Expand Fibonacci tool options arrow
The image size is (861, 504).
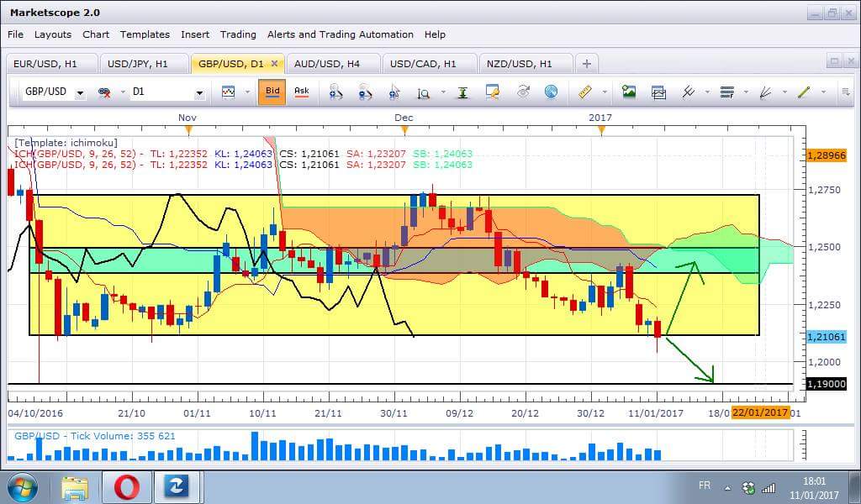[x=746, y=92]
